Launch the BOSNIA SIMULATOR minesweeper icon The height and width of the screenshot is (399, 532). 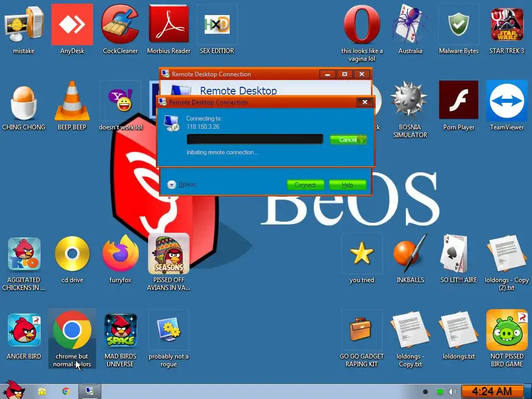click(x=410, y=110)
